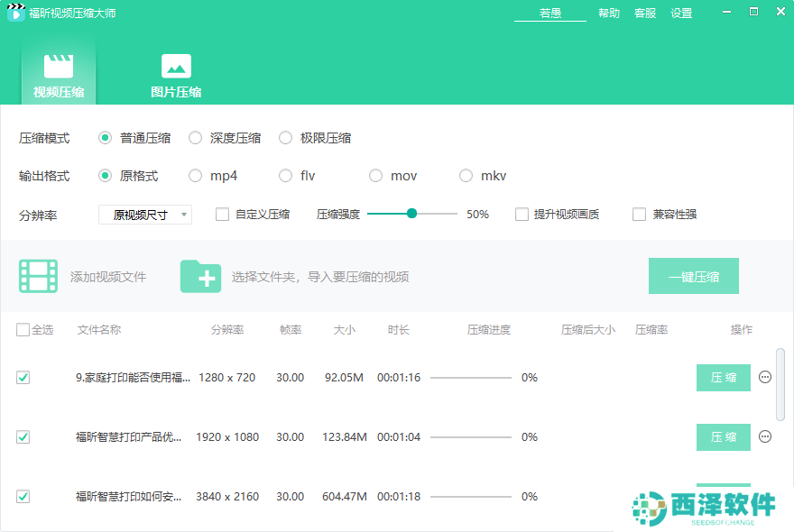Click the 一键压缩 button
The width and height of the screenshot is (794, 532).
693,276
